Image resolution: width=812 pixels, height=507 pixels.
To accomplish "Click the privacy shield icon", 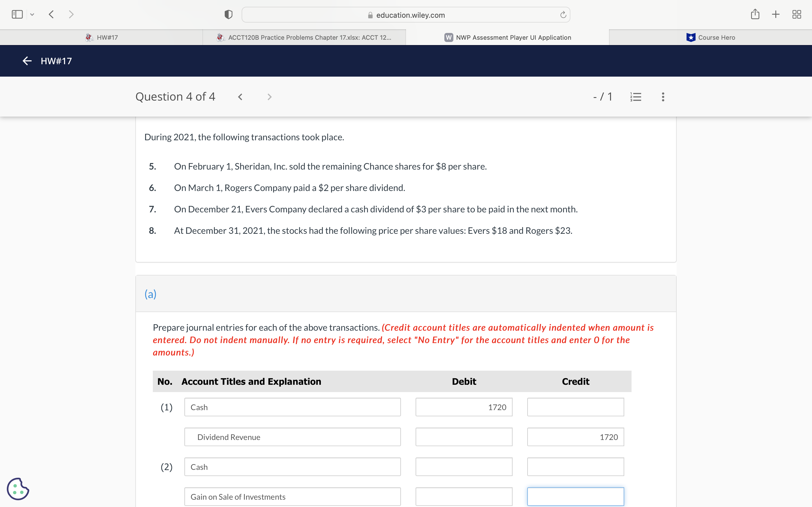I will coord(228,14).
